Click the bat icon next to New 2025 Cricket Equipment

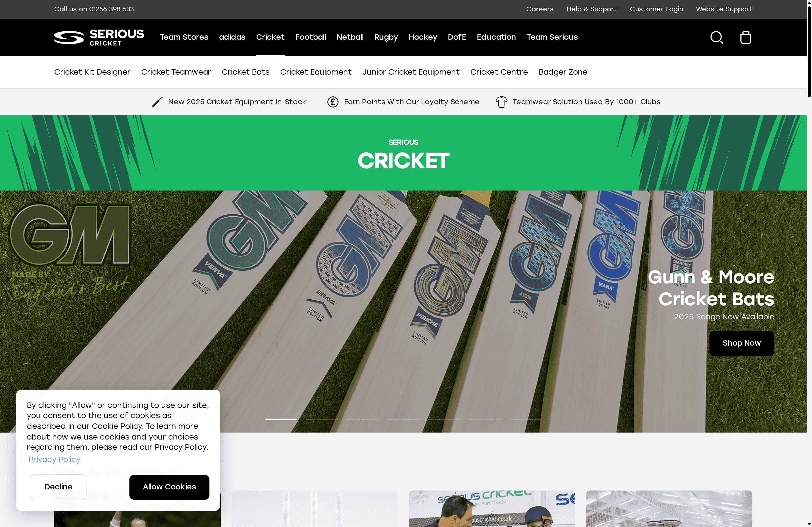(x=157, y=102)
